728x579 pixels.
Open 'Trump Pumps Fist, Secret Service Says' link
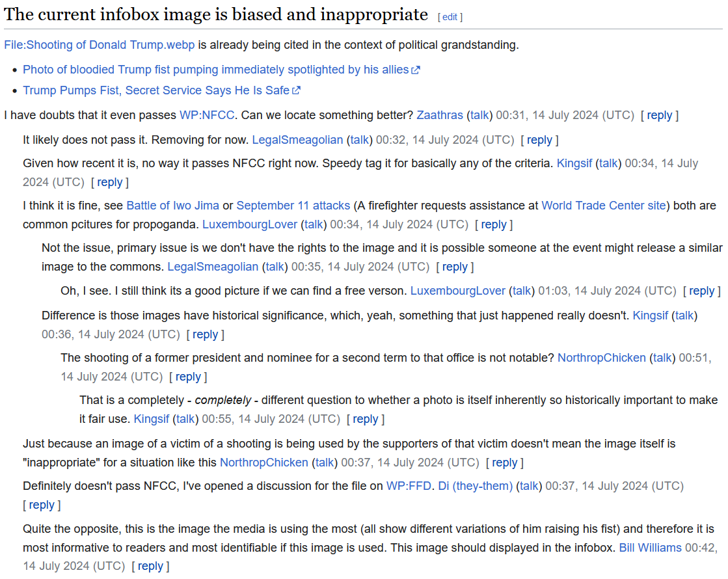coord(161,90)
